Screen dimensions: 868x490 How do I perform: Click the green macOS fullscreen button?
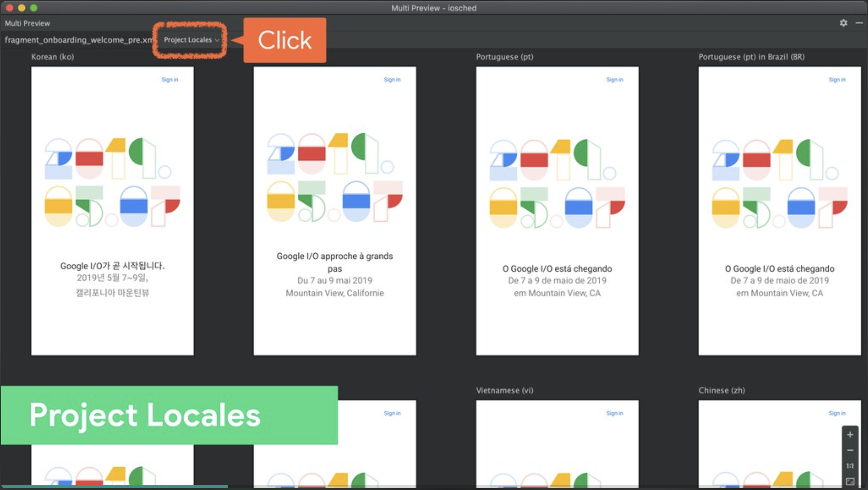(x=33, y=8)
